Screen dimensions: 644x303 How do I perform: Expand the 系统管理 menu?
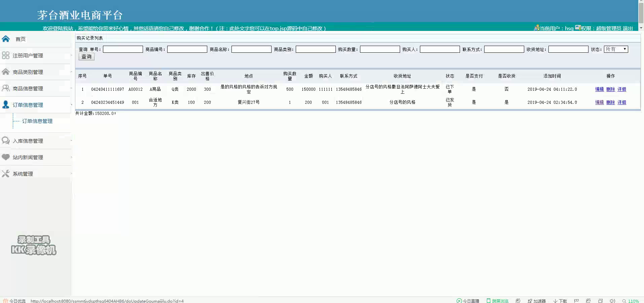pos(35,174)
